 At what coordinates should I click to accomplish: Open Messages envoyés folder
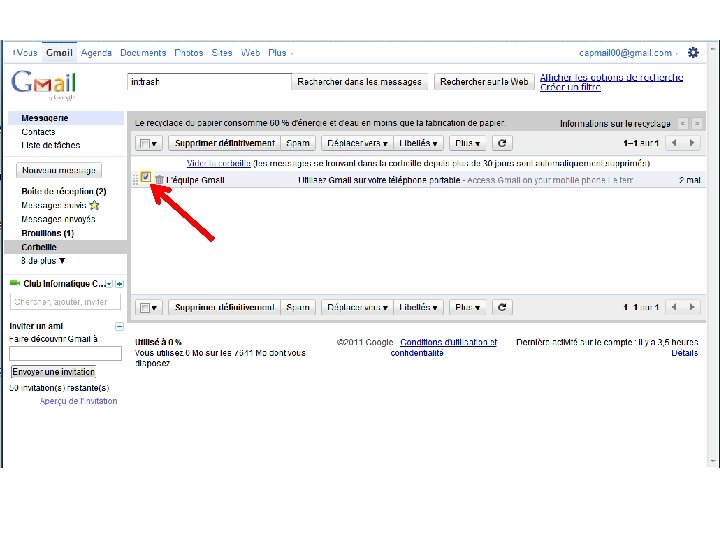[58, 219]
